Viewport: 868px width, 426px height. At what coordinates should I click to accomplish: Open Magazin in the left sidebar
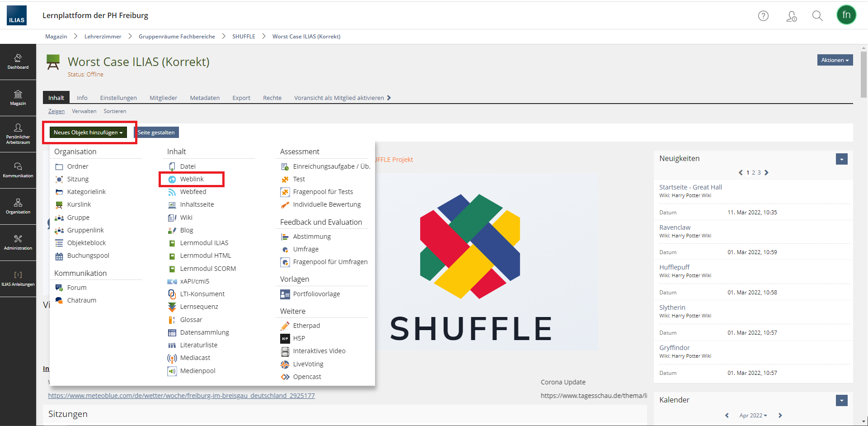[x=18, y=98]
